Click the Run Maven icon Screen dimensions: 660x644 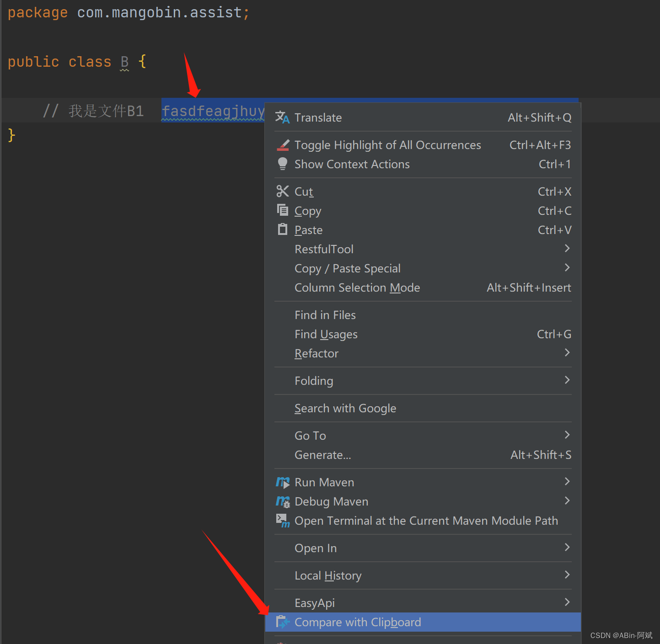pyautogui.click(x=283, y=482)
